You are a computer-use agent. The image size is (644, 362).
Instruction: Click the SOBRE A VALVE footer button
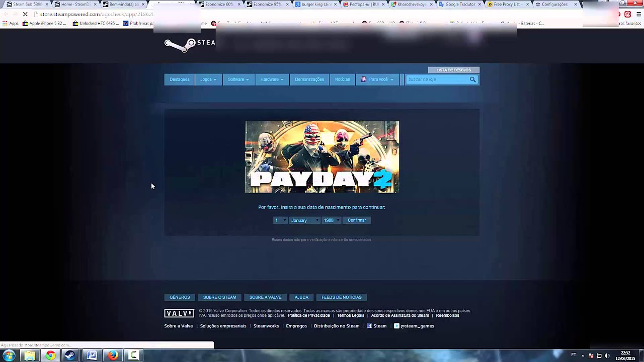(265, 297)
